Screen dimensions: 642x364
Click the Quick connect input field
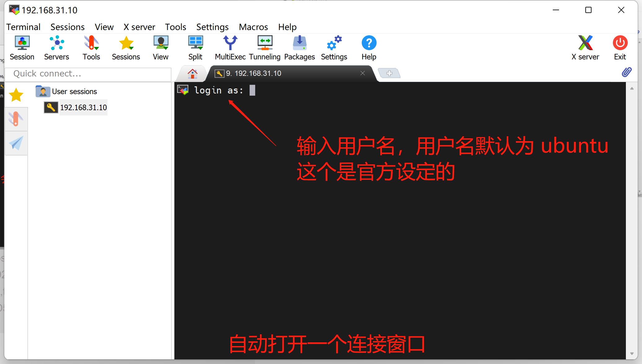coord(88,74)
